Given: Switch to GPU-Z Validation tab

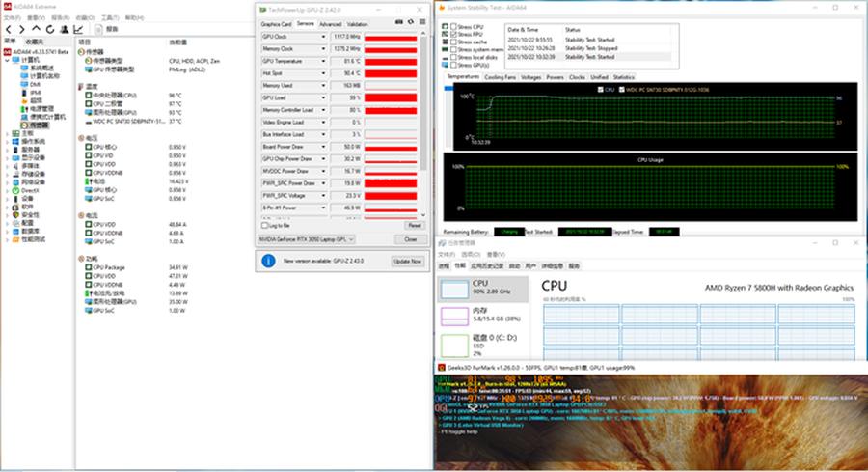Looking at the screenshot, I should tap(357, 24).
